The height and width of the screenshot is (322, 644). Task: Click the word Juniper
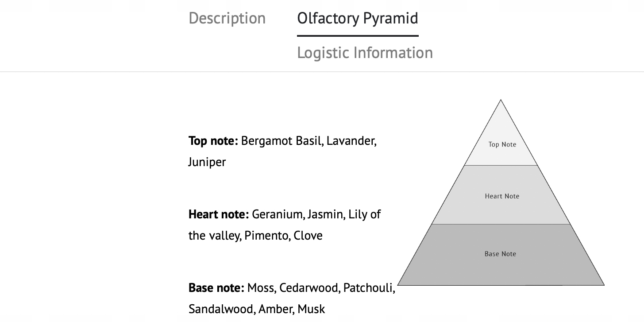(207, 162)
